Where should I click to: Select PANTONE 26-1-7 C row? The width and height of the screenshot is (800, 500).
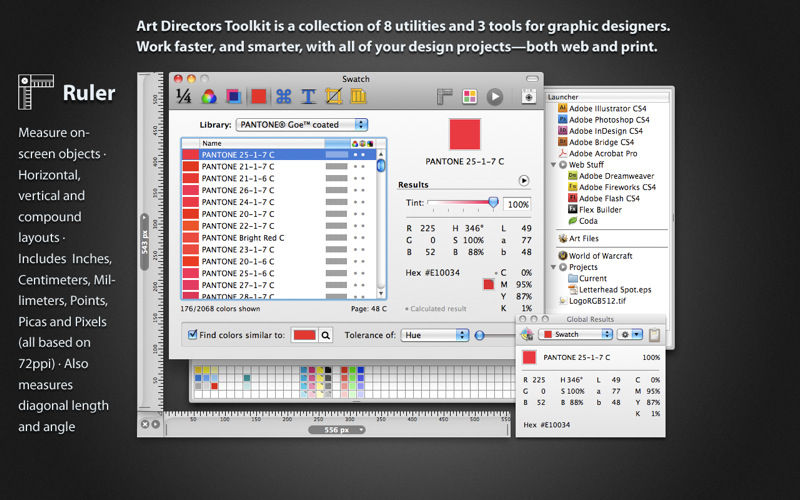pos(279,190)
